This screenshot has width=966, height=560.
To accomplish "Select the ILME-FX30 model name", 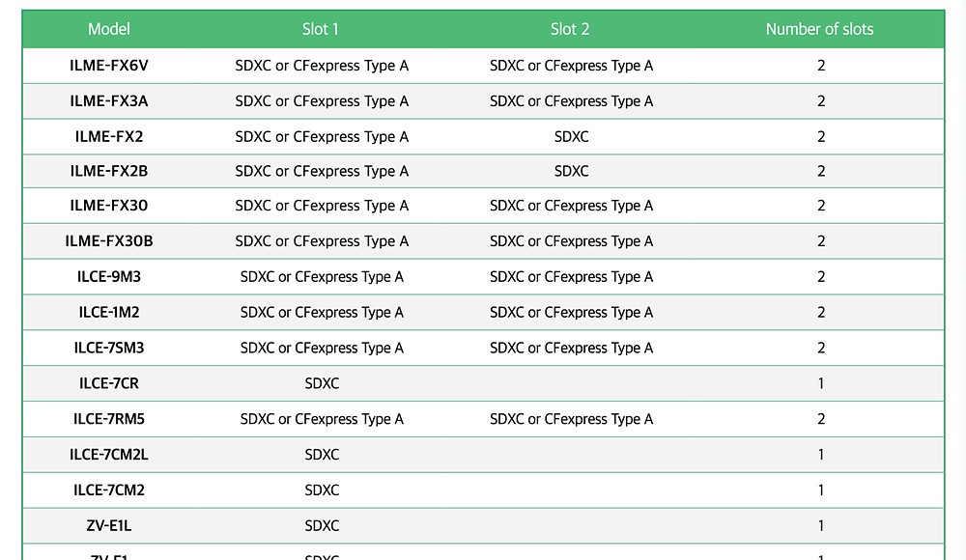I will coord(109,206).
